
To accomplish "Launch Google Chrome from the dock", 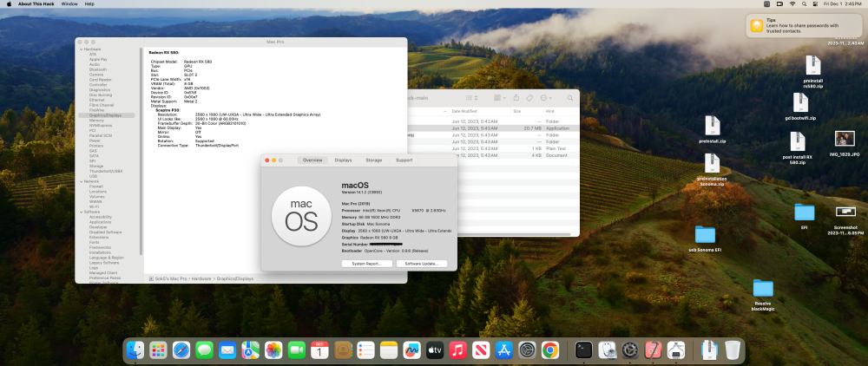I will (550, 350).
